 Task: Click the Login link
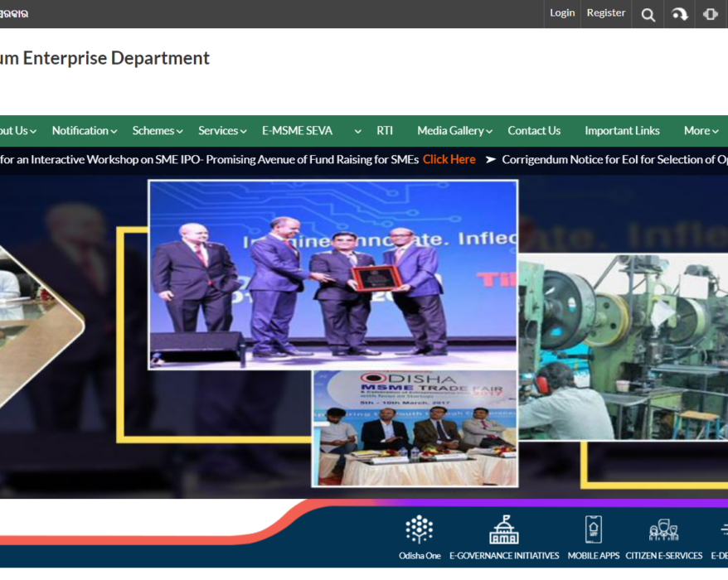click(562, 13)
